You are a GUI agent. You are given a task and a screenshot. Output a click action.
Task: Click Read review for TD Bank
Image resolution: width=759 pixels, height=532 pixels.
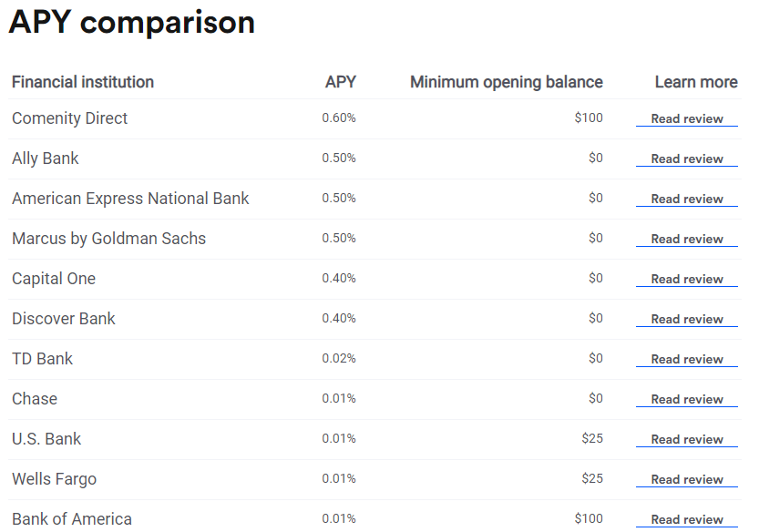(x=686, y=359)
